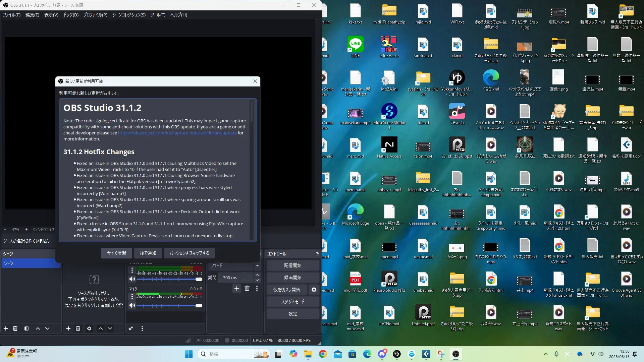Screen dimensions: 644x362
Task: Adjust マイク volume slider handle
Action: (x=199, y=305)
